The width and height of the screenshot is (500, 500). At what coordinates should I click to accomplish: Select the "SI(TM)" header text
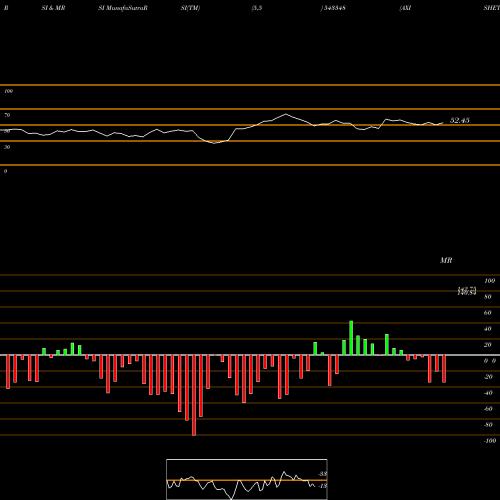(x=190, y=8)
